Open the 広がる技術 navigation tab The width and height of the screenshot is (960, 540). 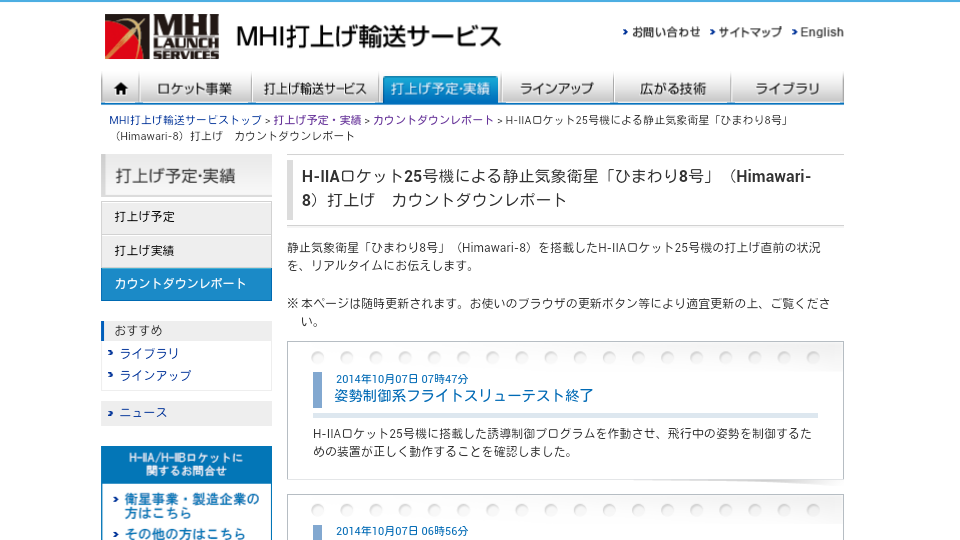[x=672, y=89]
